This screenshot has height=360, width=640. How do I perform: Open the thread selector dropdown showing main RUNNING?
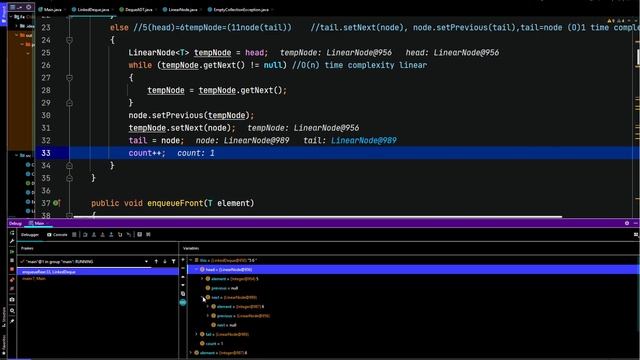click(85, 262)
